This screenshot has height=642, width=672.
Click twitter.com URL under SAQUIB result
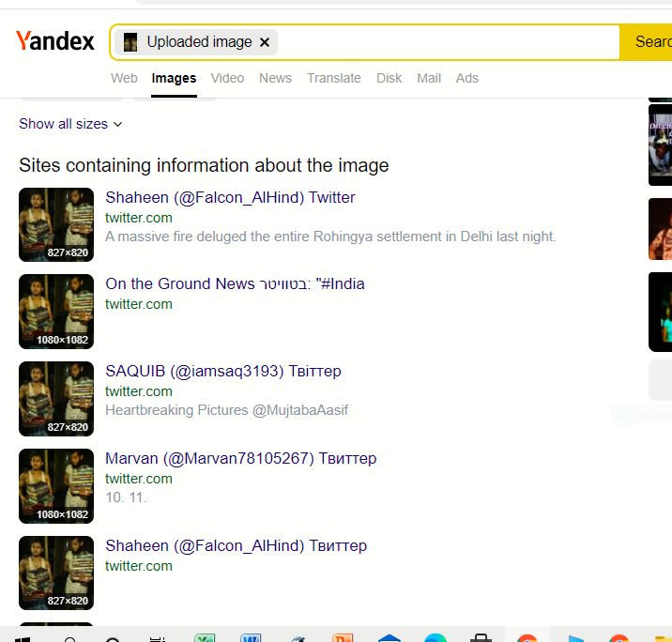[x=139, y=391]
